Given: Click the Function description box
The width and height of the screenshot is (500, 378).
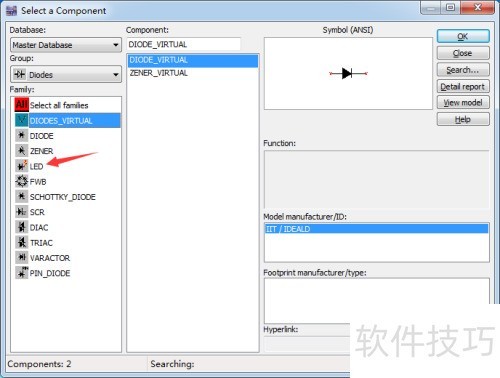Looking at the screenshot, I should tap(377, 179).
